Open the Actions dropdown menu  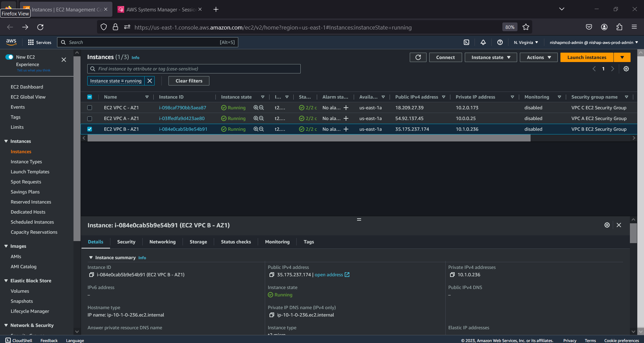coord(538,57)
